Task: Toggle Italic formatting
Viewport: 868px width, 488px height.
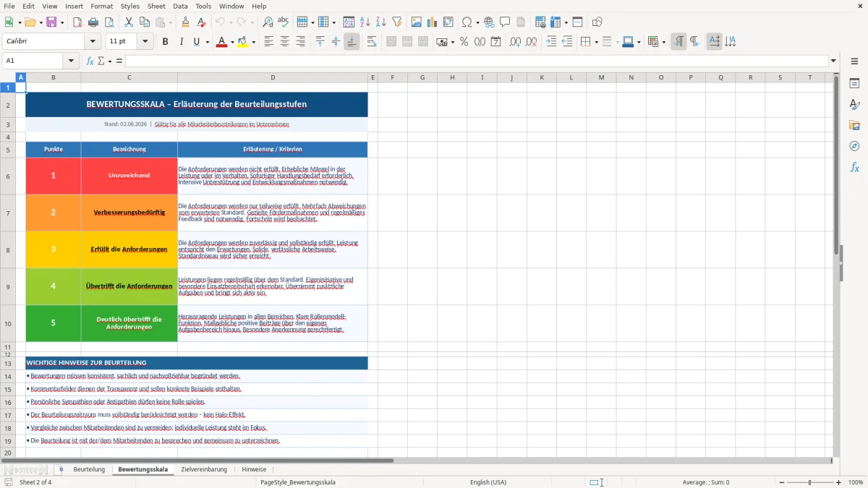Action: click(181, 42)
